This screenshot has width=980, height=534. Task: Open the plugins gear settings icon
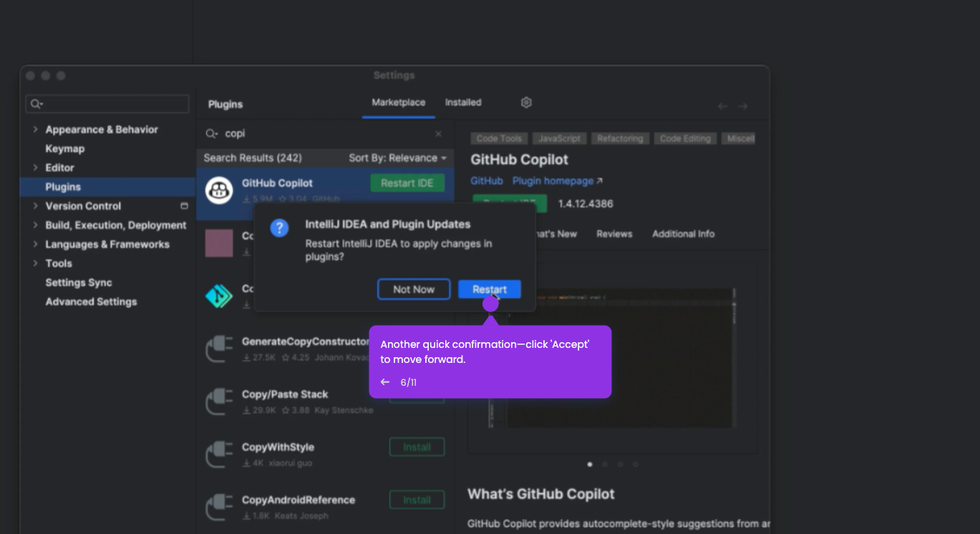click(x=526, y=102)
